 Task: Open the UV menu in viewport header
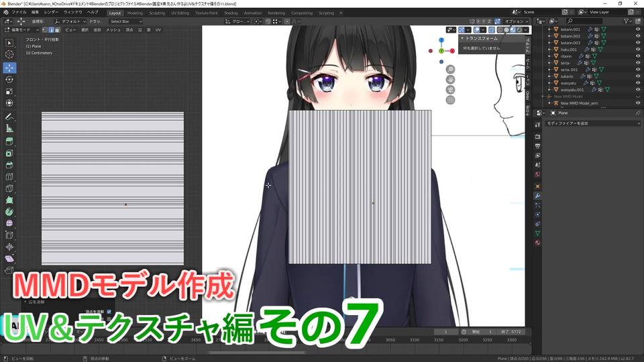[158, 30]
